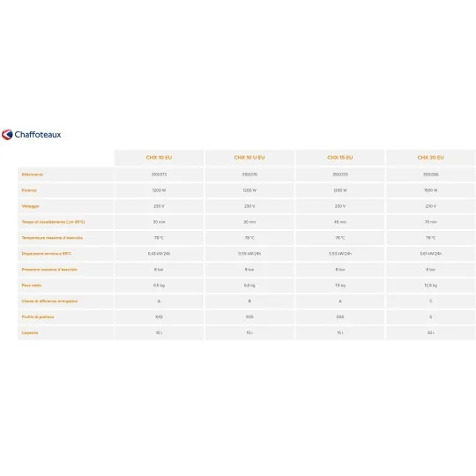Click the 10 L capacity under CHX 10 EU
Image resolution: width=476 pixels, height=476 pixels.
click(x=159, y=332)
